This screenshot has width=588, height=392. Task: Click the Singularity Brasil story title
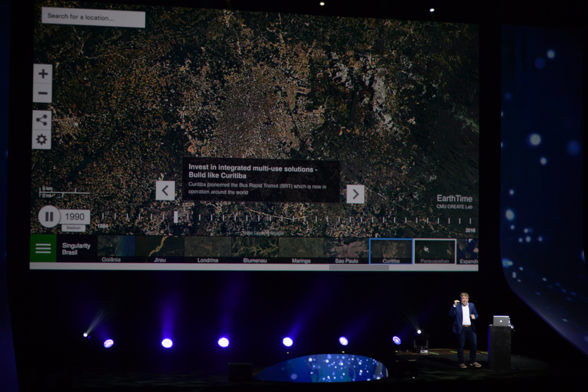(x=76, y=249)
